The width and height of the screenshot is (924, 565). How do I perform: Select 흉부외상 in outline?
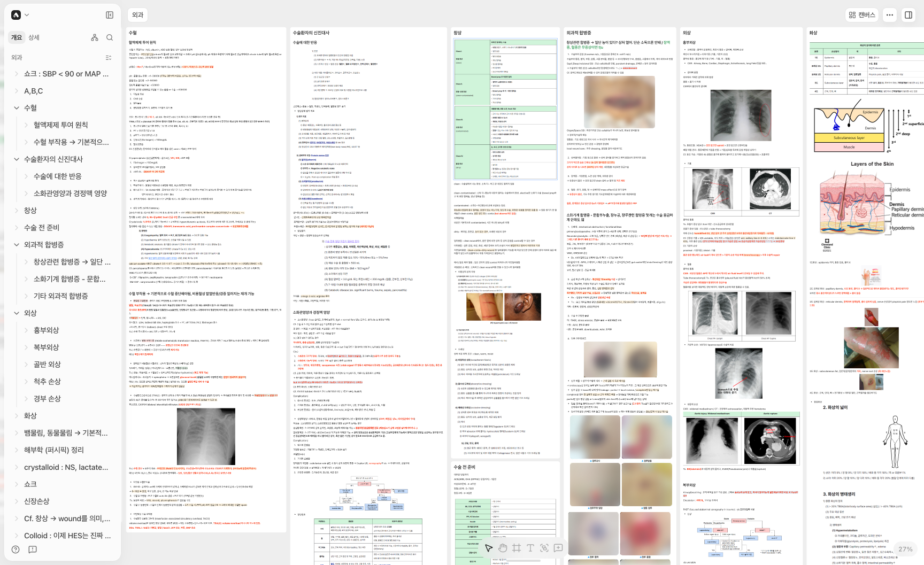point(46,330)
